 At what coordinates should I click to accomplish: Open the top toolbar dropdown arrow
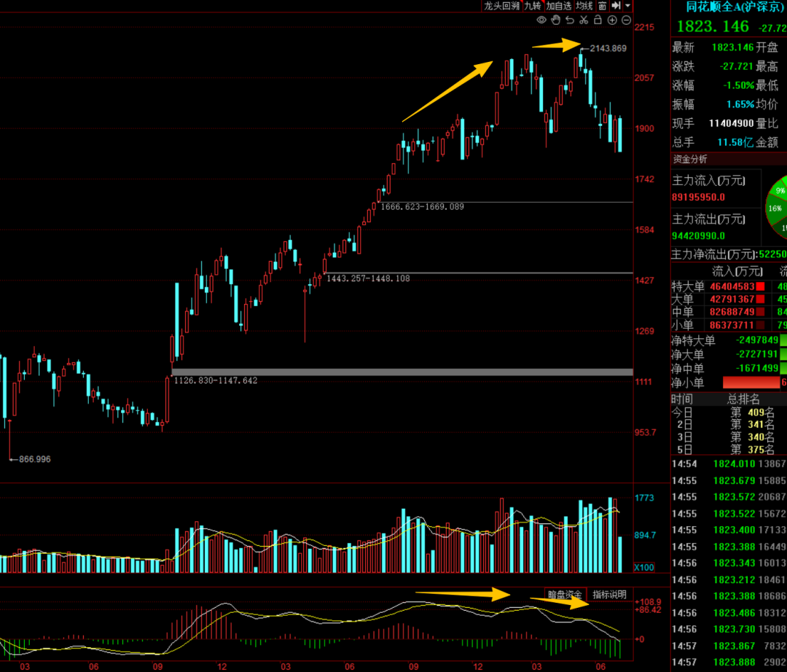(x=628, y=6)
